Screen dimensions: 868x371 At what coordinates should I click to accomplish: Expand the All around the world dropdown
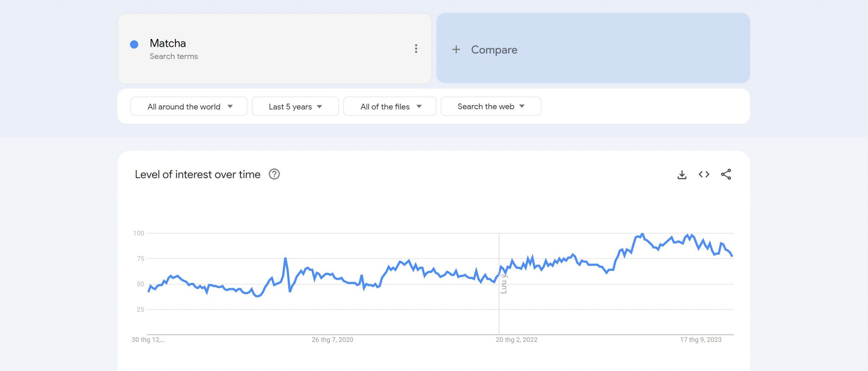click(189, 106)
